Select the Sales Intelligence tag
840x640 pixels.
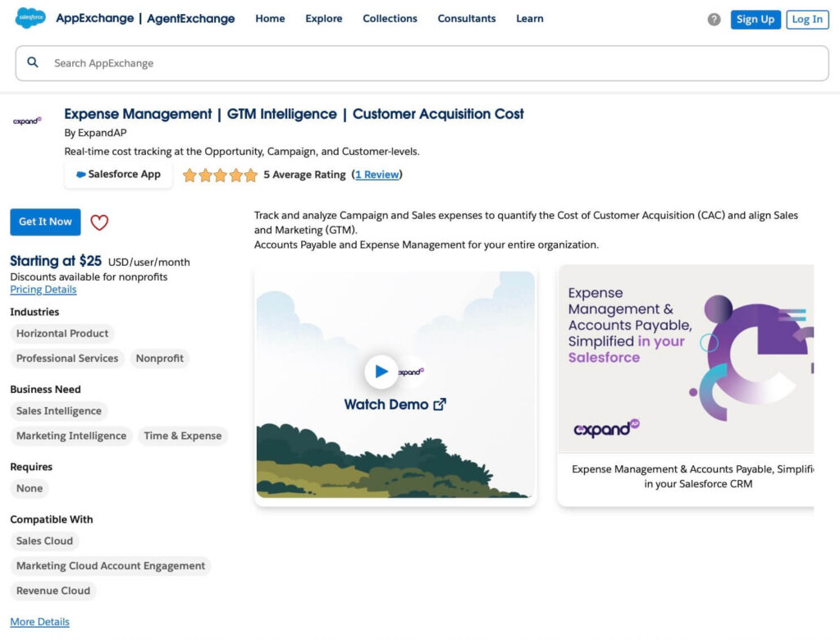pos(59,411)
